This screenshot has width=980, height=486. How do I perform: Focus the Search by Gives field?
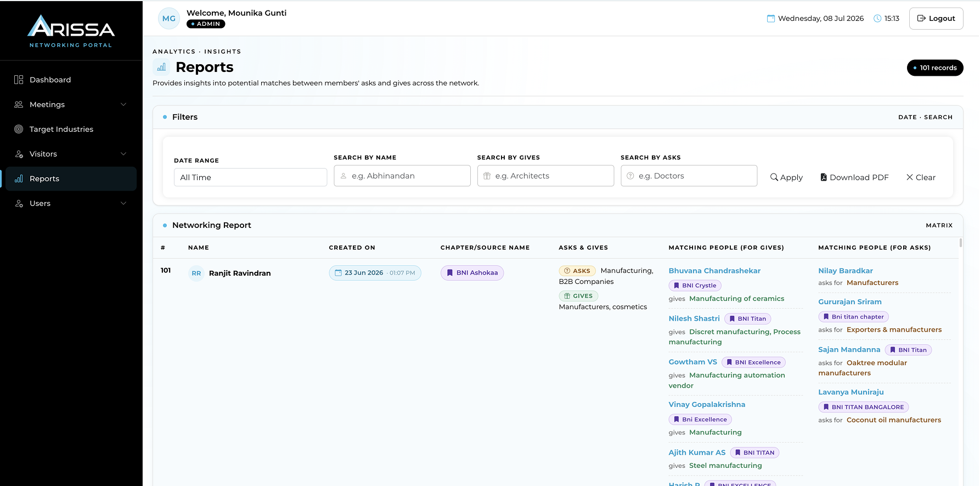pos(545,176)
